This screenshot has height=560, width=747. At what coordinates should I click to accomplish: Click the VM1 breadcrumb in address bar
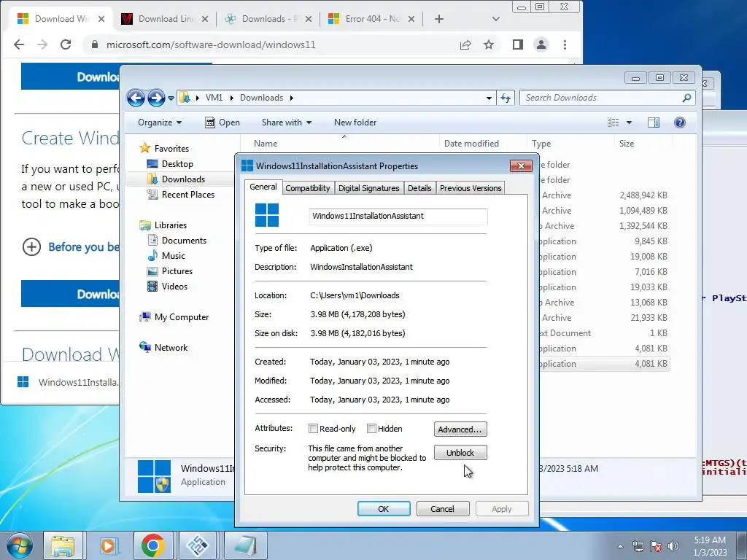(214, 98)
